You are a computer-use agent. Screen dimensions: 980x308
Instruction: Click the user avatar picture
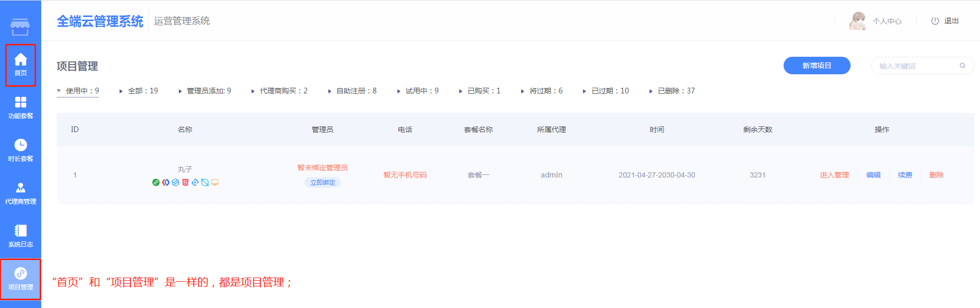pos(858,21)
